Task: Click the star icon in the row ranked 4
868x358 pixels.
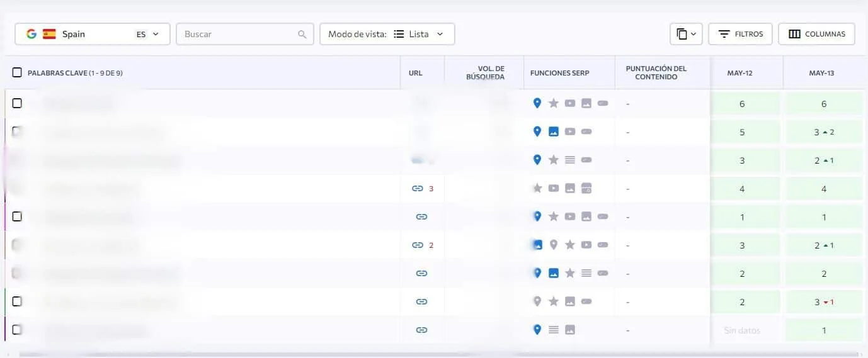Action: click(x=537, y=188)
